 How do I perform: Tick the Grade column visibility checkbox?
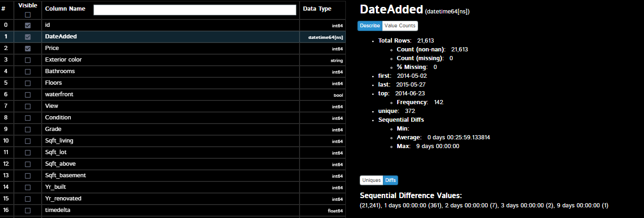[x=28, y=130]
